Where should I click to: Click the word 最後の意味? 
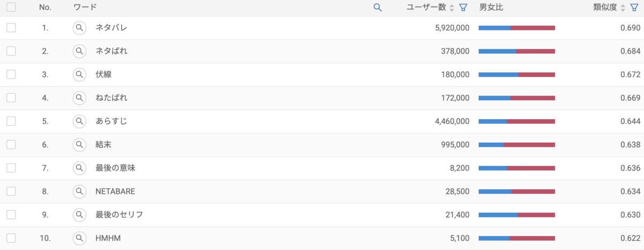[115, 168]
